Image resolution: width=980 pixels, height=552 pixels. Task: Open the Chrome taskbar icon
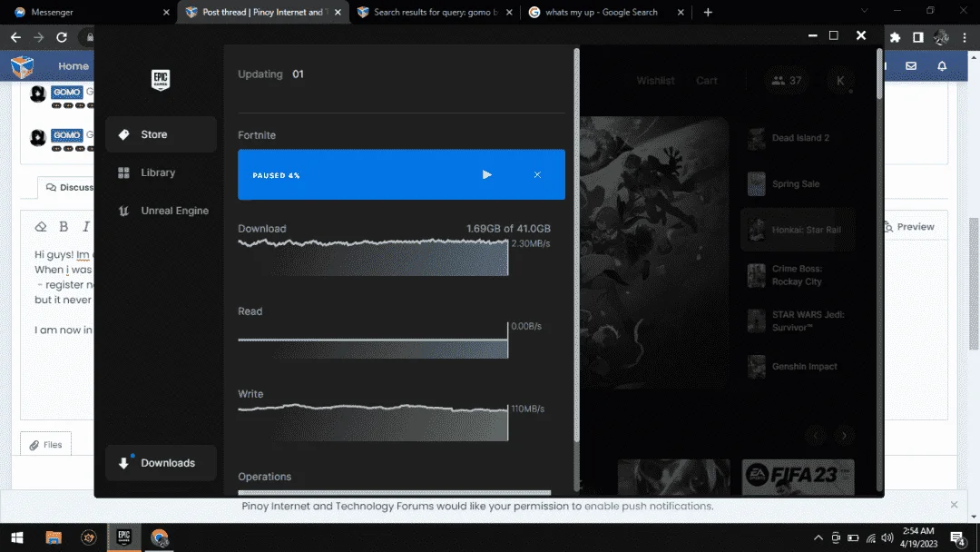pyautogui.click(x=160, y=537)
